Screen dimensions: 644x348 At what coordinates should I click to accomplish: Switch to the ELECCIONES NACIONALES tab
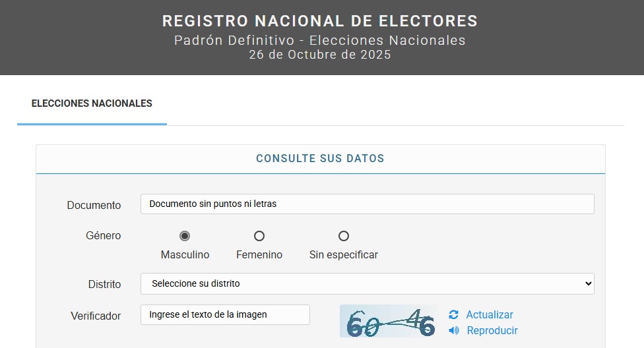(x=92, y=103)
